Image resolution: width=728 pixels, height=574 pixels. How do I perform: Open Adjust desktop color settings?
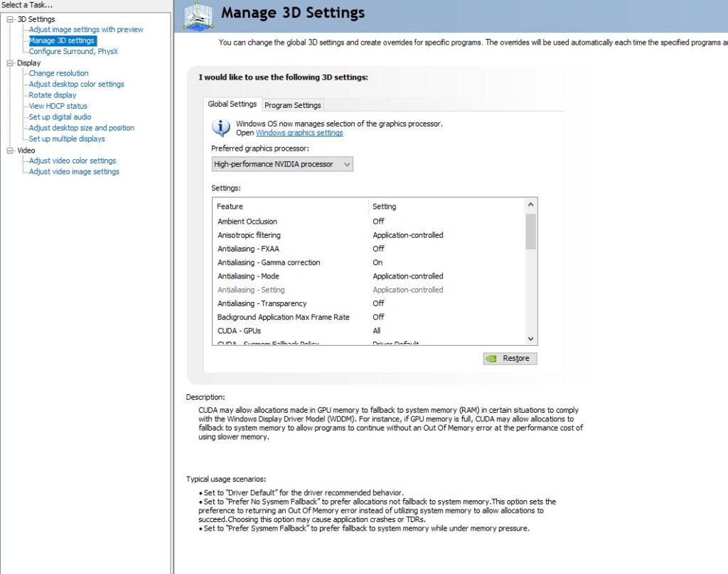(77, 84)
